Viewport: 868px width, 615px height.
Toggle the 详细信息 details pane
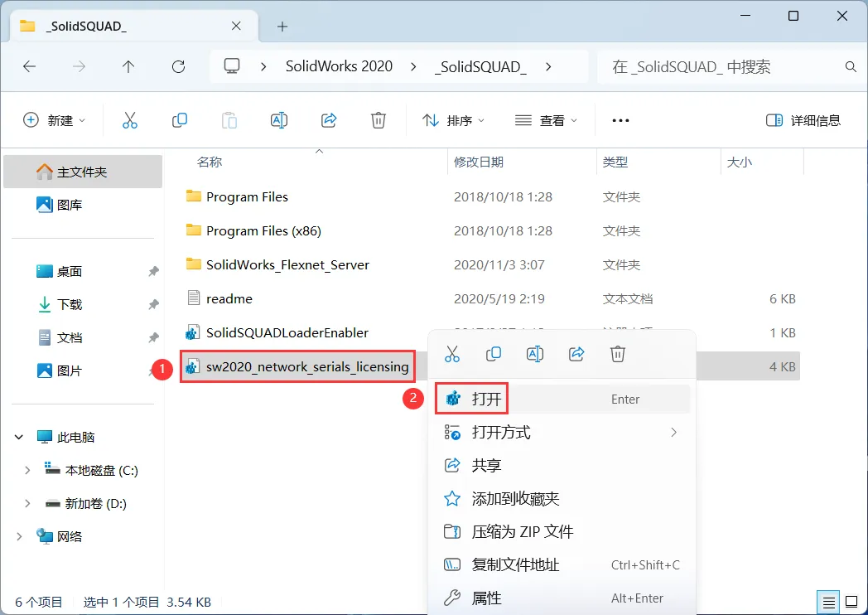coord(803,120)
